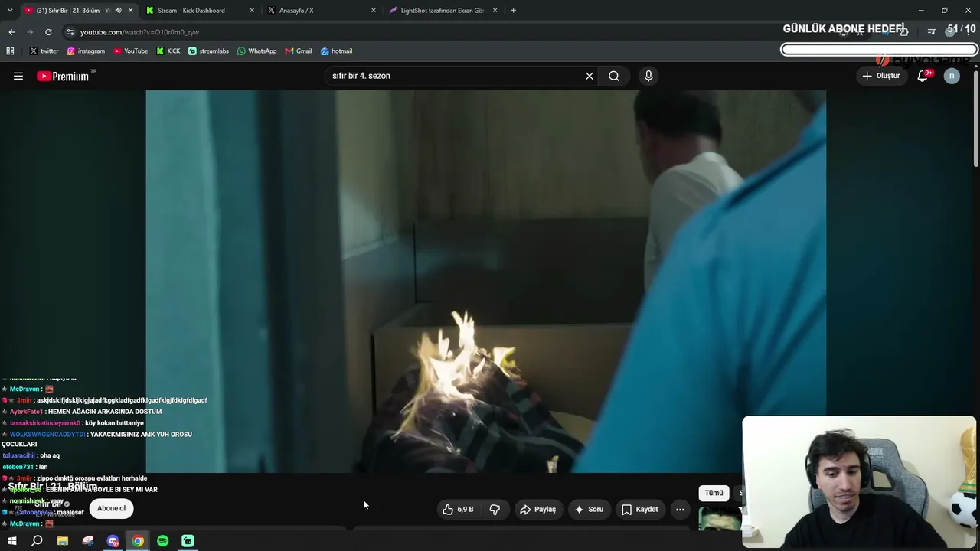Like the video with thumbs up
This screenshot has height=551, width=980.
(x=458, y=509)
